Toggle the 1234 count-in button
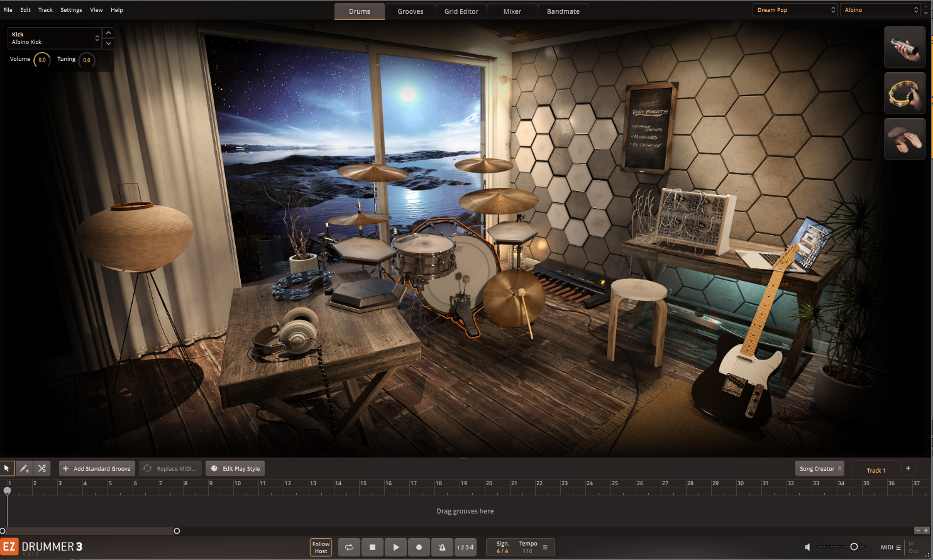 tap(465, 547)
